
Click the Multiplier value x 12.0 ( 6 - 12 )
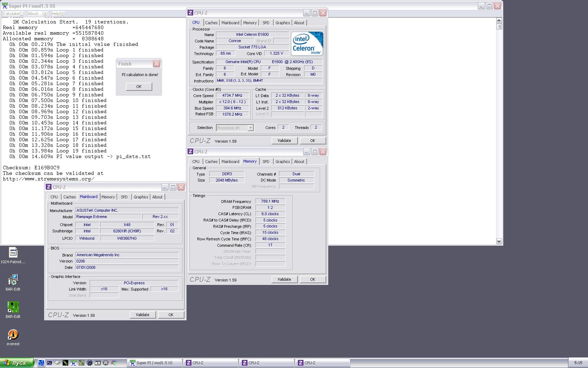[x=232, y=102]
